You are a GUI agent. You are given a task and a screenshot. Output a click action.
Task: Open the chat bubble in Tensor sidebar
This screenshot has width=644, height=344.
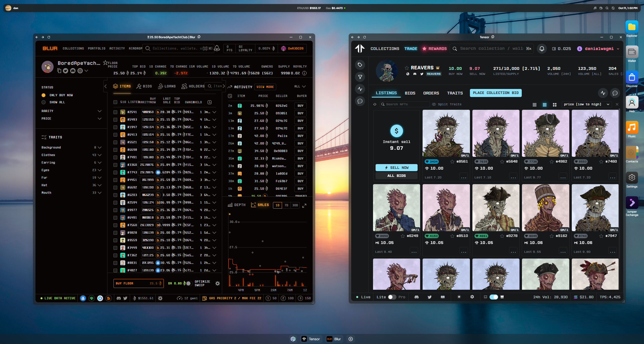(360, 101)
